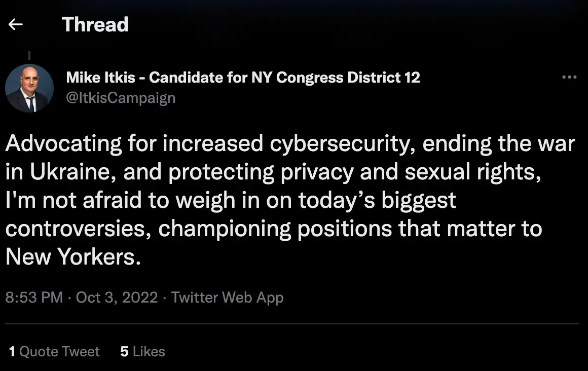Open the profile via the display name
This screenshot has width=588, height=371.
(243, 77)
